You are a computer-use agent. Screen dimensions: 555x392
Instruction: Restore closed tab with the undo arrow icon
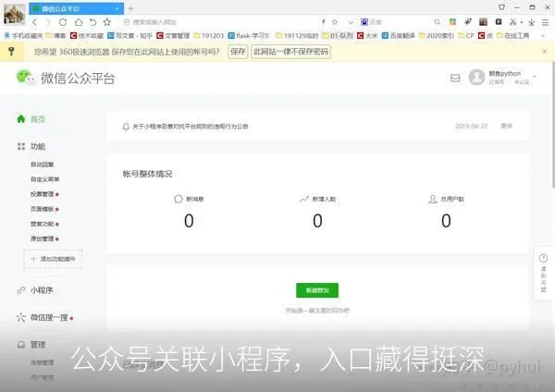(x=92, y=22)
